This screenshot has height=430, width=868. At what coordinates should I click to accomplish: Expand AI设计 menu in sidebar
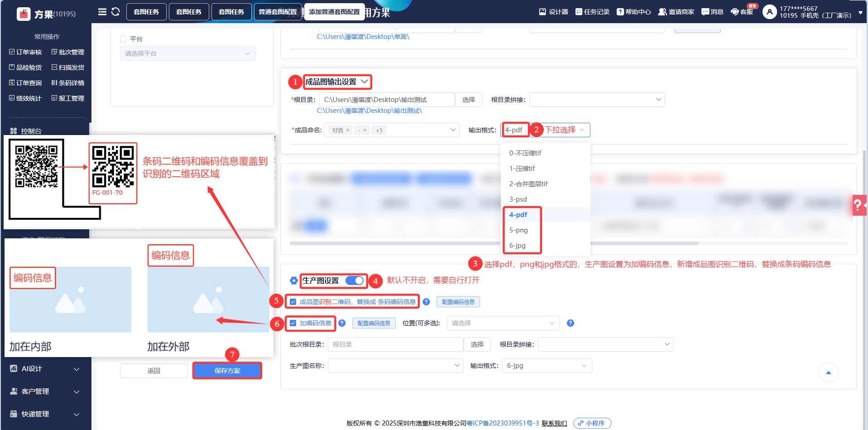(x=45, y=369)
